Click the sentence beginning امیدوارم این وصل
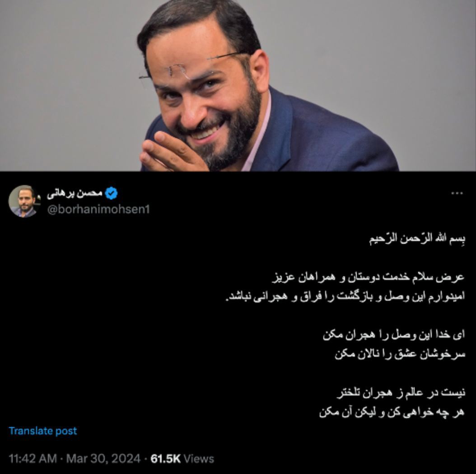The image size is (476, 474). [x=345, y=296]
